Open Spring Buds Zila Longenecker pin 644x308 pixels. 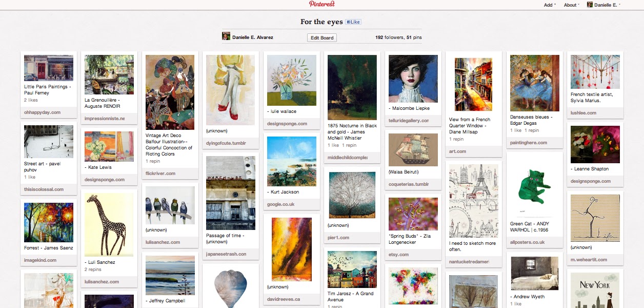(x=413, y=214)
